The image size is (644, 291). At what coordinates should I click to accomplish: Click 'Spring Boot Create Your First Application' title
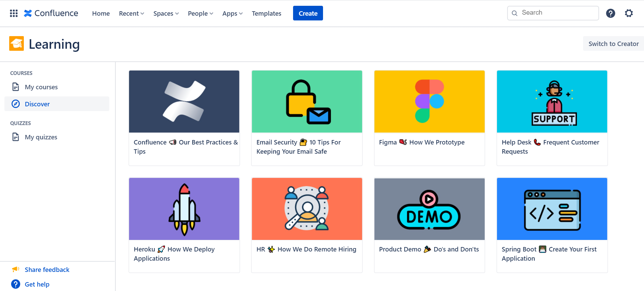tap(549, 254)
